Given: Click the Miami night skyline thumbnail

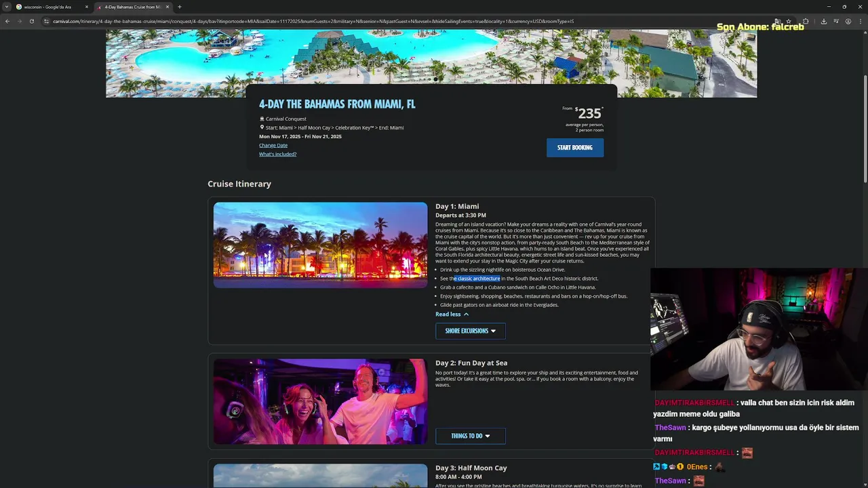Looking at the screenshot, I should click(320, 245).
